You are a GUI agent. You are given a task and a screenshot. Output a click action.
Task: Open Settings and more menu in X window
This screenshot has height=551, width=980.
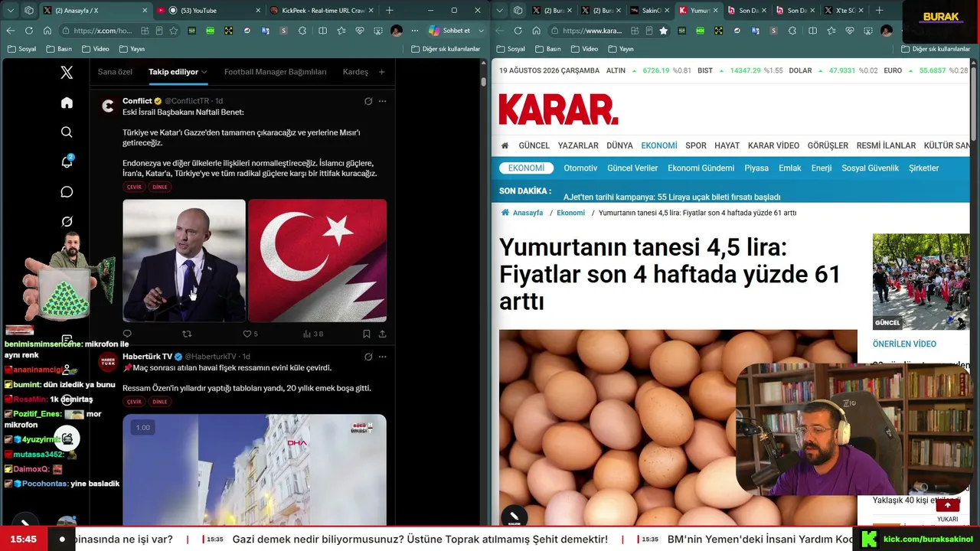click(415, 31)
